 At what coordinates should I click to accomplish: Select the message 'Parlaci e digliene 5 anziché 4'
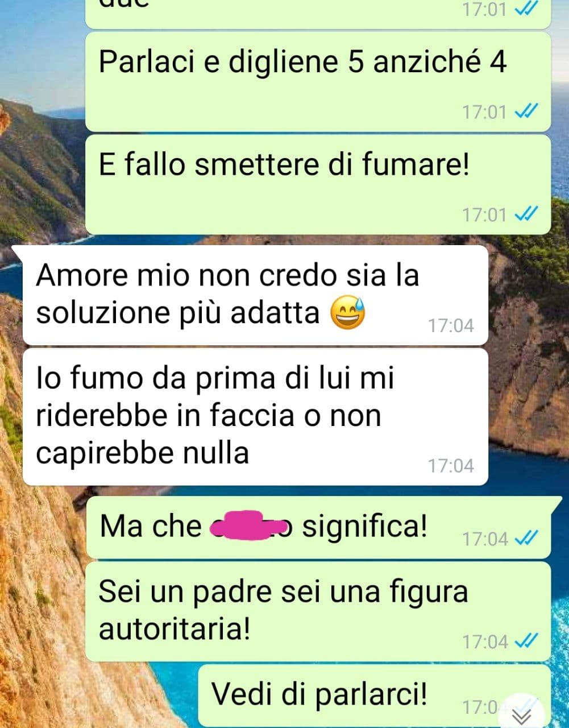pyautogui.click(x=318, y=81)
